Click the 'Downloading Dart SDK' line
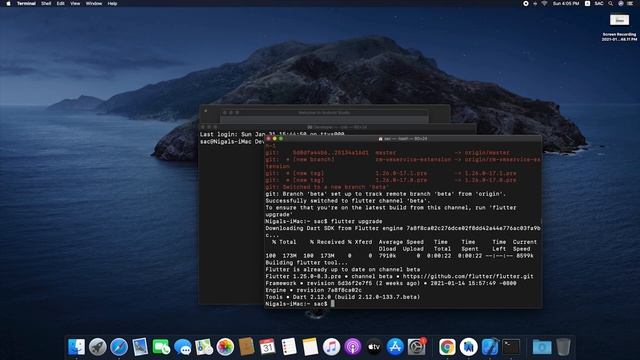The width and height of the screenshot is (640, 360). coord(403,228)
